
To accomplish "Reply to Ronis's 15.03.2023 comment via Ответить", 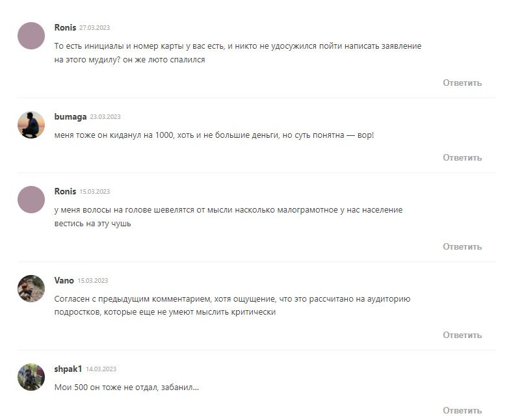I will (462, 247).
